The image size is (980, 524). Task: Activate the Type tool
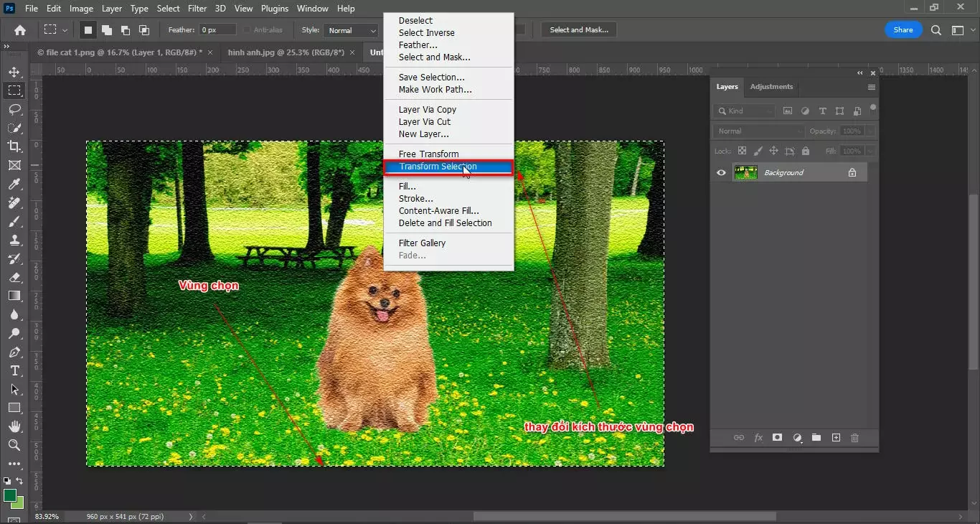[14, 371]
